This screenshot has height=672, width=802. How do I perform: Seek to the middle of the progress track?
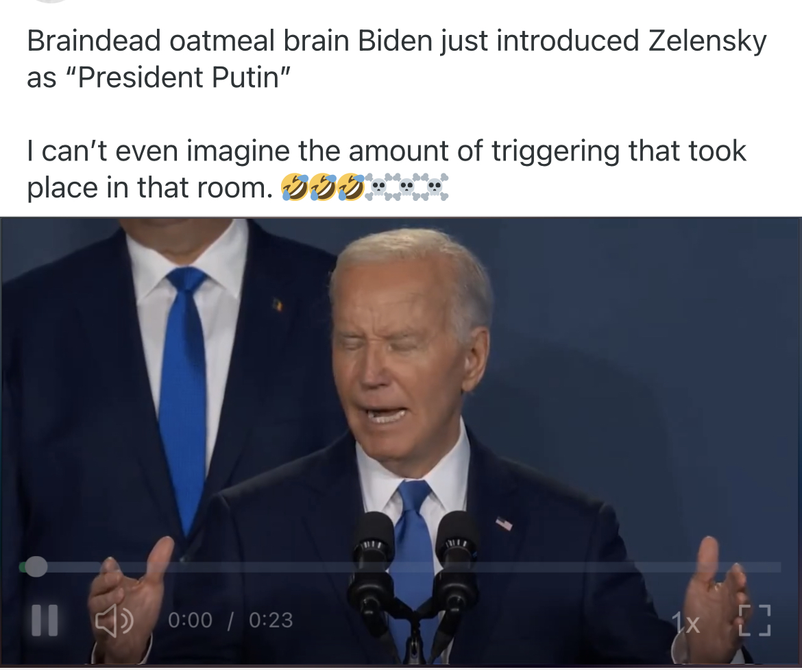(x=400, y=567)
